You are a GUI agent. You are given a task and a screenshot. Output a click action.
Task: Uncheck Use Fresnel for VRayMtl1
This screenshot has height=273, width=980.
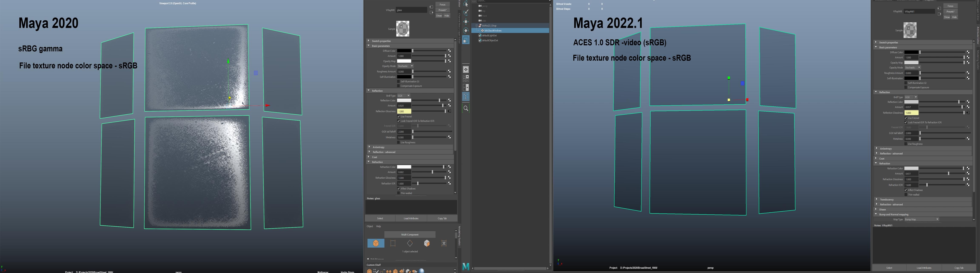pyautogui.click(x=906, y=118)
